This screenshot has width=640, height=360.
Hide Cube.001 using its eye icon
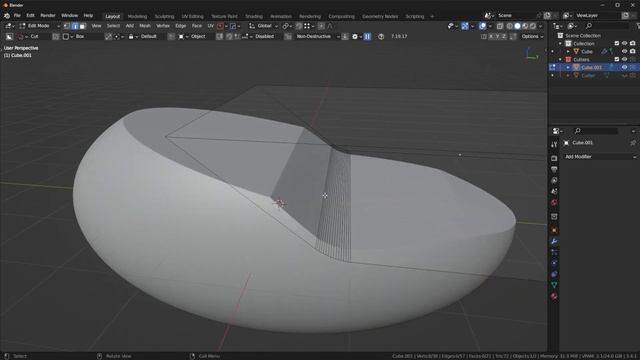pos(624,67)
